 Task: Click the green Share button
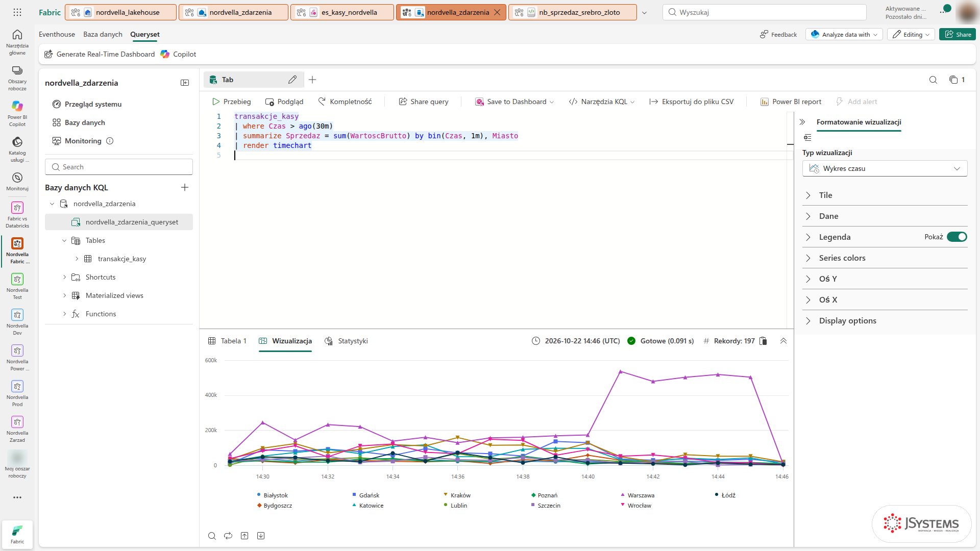click(958, 34)
